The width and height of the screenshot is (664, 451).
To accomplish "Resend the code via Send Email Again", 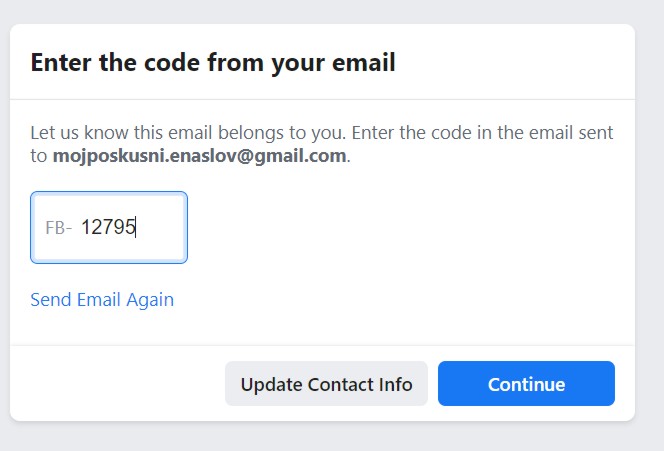I will (x=102, y=299).
